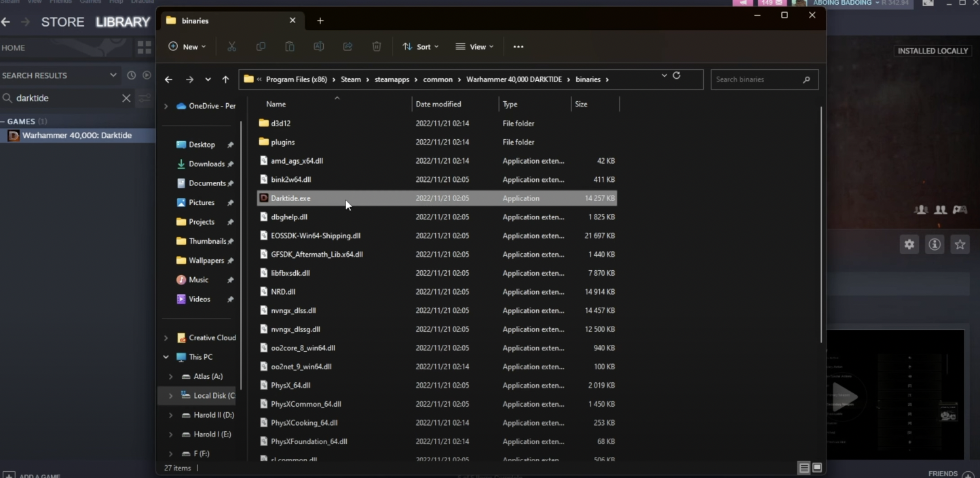Open Steam game settings gear icon

909,244
